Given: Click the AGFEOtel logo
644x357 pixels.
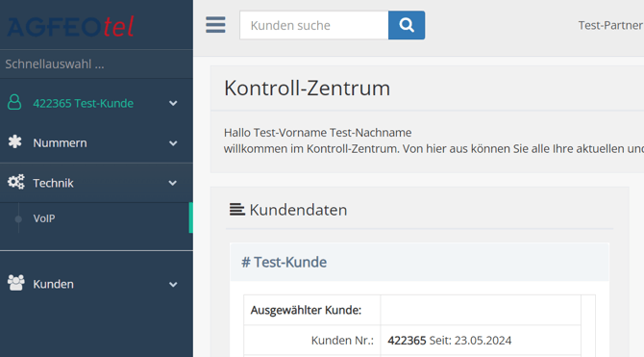Looking at the screenshot, I should pos(70,27).
